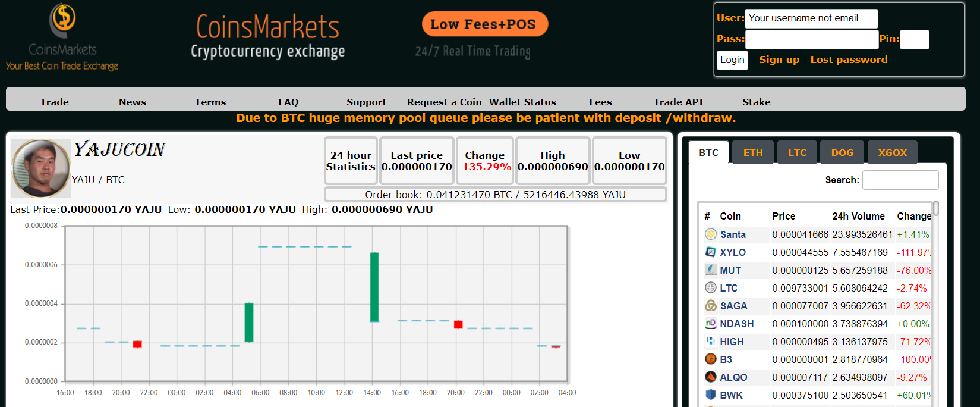Click the YAJUCOIN avatar image

pos(40,168)
